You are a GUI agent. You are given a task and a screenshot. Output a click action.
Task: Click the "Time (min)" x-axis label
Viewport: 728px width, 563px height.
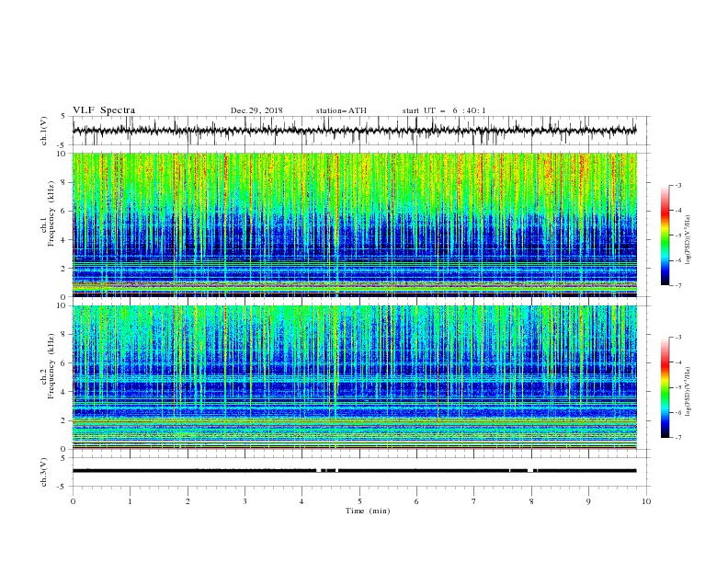pyautogui.click(x=368, y=511)
